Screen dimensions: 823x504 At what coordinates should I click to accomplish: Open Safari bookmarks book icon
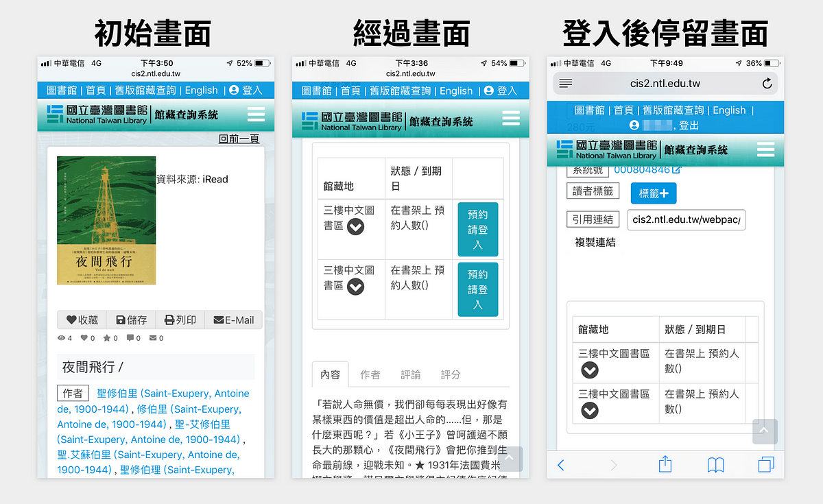click(715, 465)
